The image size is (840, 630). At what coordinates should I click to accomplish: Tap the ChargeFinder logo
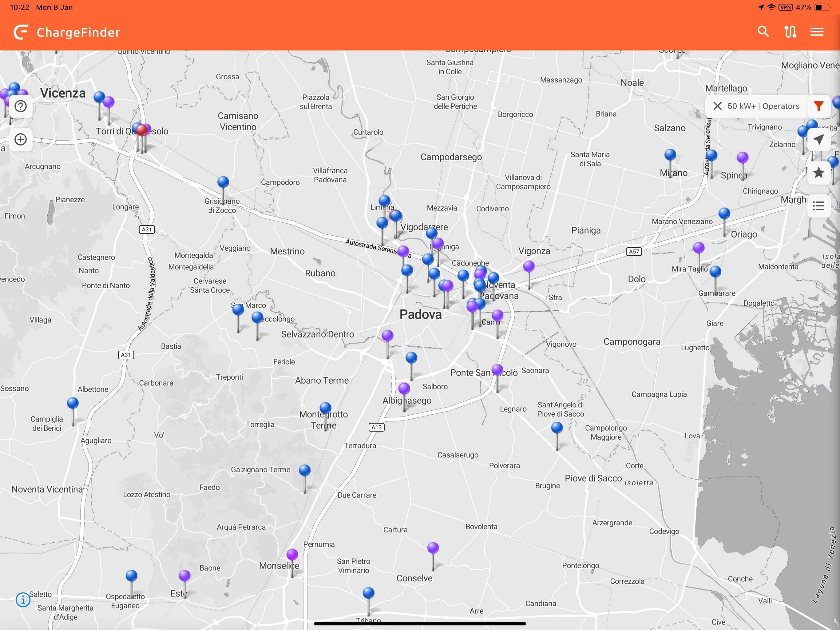[x=67, y=32]
